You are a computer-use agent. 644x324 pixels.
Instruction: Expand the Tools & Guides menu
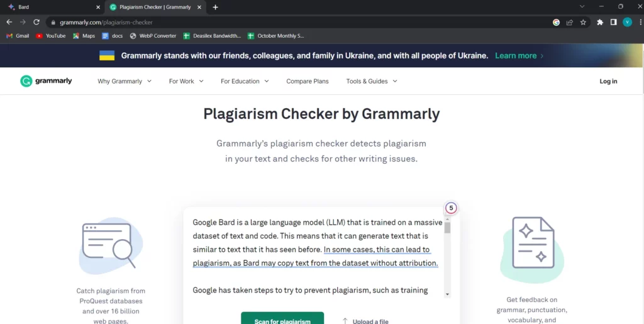(372, 81)
